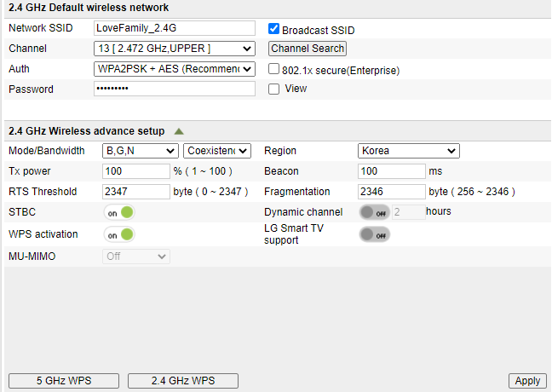Click the Beacon interval input field

[392, 171]
